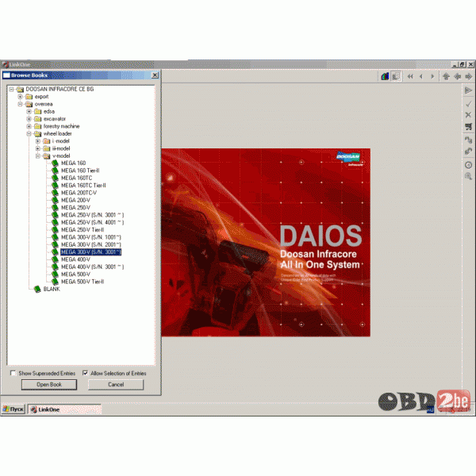476x476 pixels.
Task: Click the rotate-left icon in side toolbar
Action: click(468, 140)
